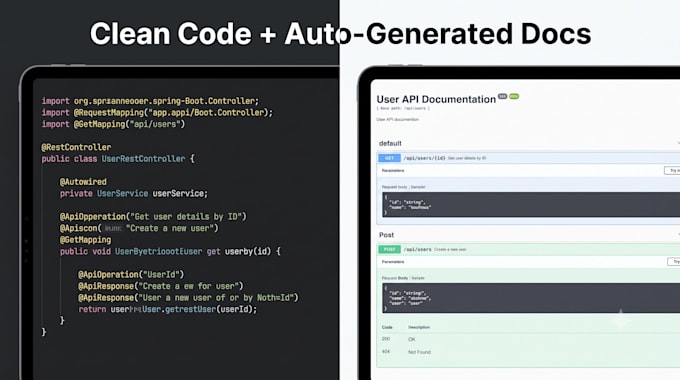Toggle the default section header
Image resolution: width=680 pixels, height=380 pixels.
coord(529,143)
